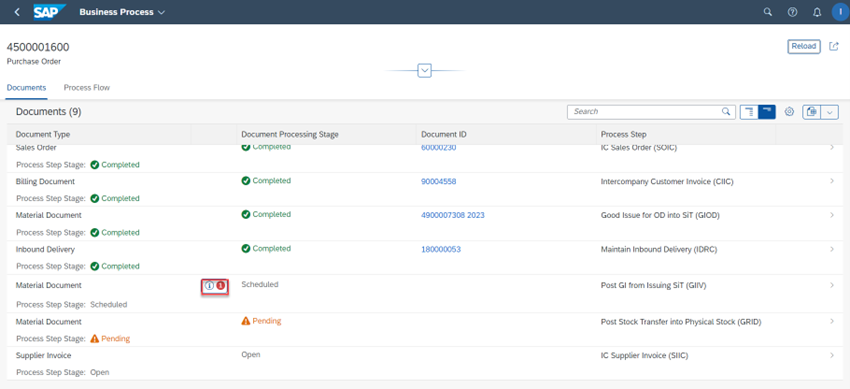Open the notifications bell icon

coord(817,12)
